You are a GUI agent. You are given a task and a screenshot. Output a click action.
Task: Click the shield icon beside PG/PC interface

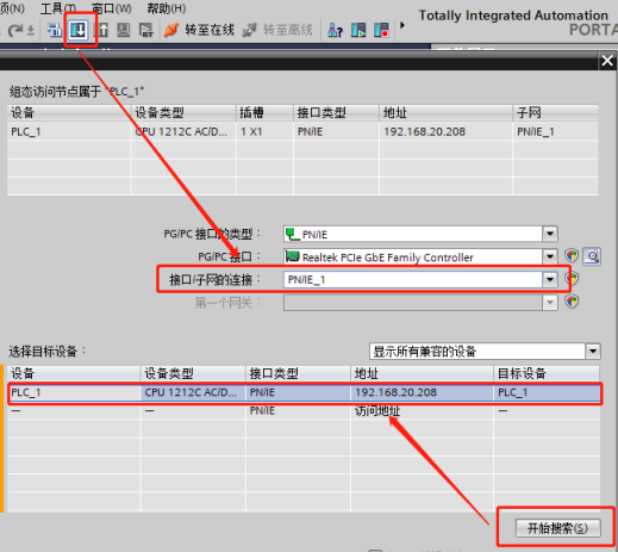click(571, 256)
